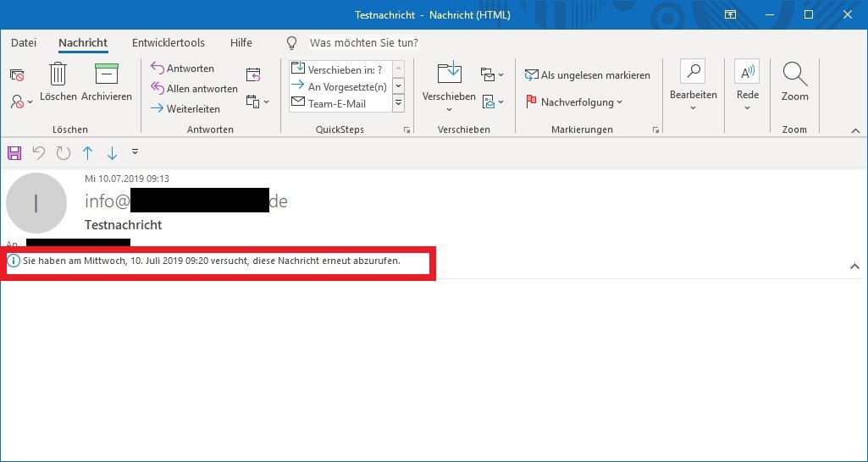Reply to all with Allen antworten

(194, 89)
